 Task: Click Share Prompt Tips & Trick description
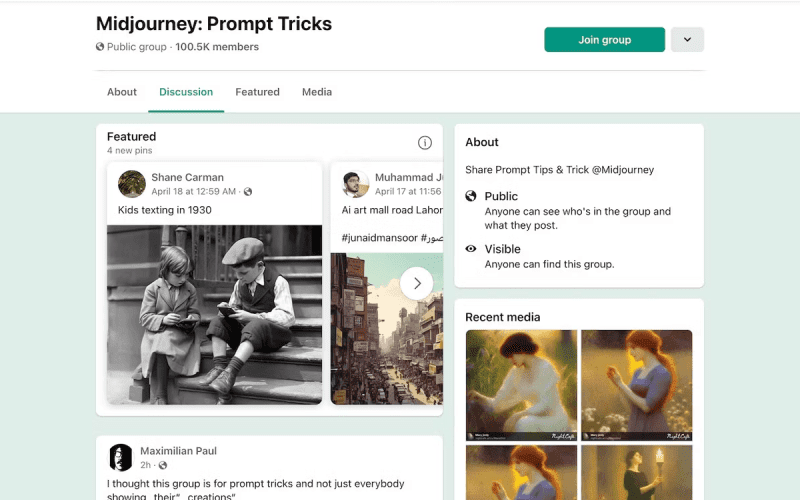(559, 170)
